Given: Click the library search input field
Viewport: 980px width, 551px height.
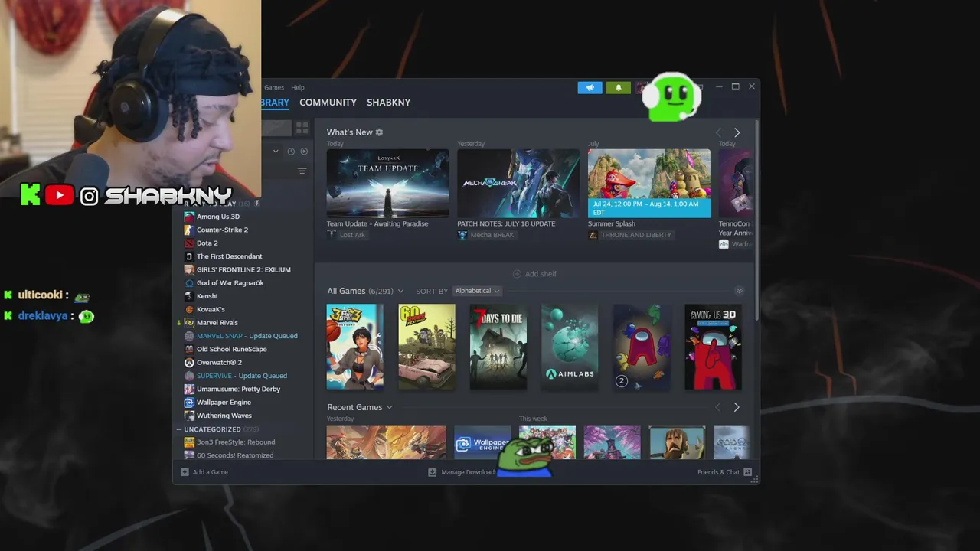Looking at the screenshot, I should point(276,128).
